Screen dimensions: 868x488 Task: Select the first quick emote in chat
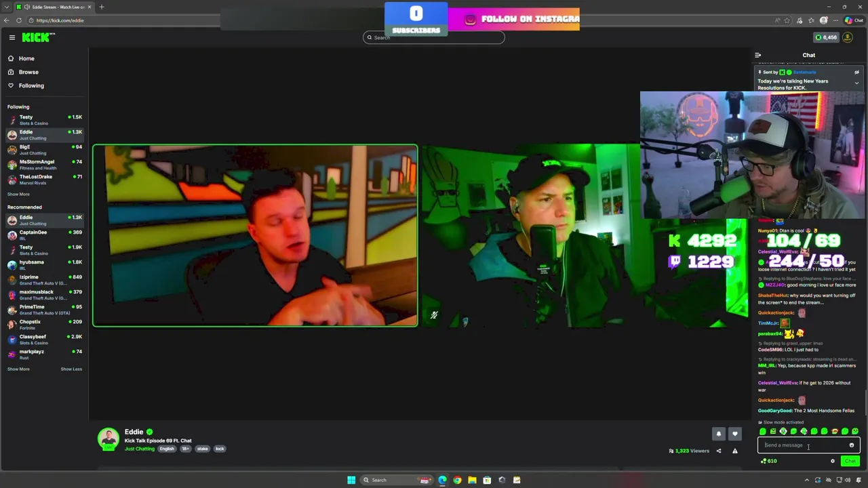[x=763, y=431]
